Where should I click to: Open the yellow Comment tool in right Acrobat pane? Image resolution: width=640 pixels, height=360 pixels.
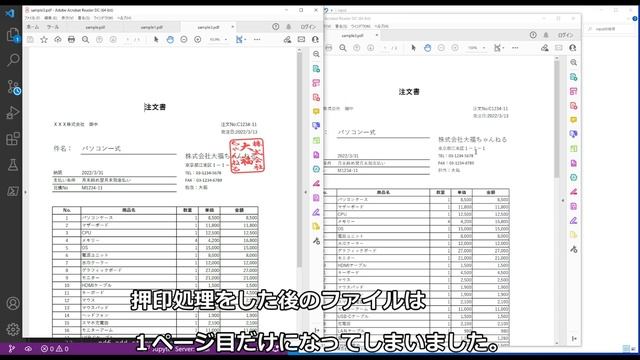[x=573, y=120]
